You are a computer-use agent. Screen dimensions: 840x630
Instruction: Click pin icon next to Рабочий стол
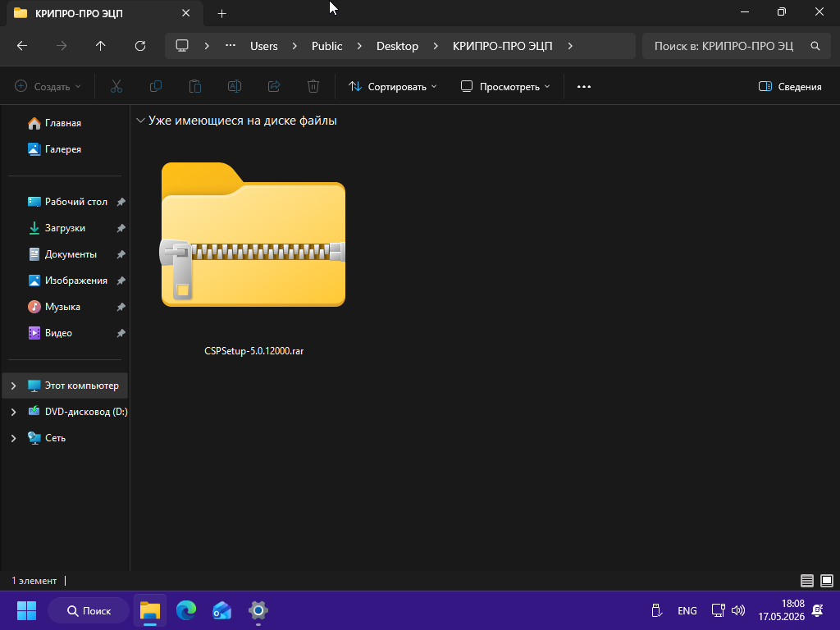pyautogui.click(x=121, y=202)
